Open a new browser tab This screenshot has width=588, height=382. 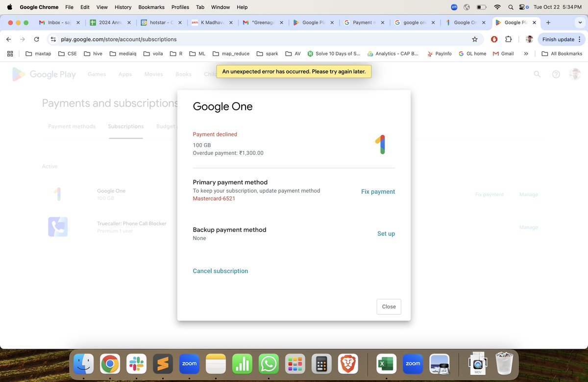coord(548,23)
